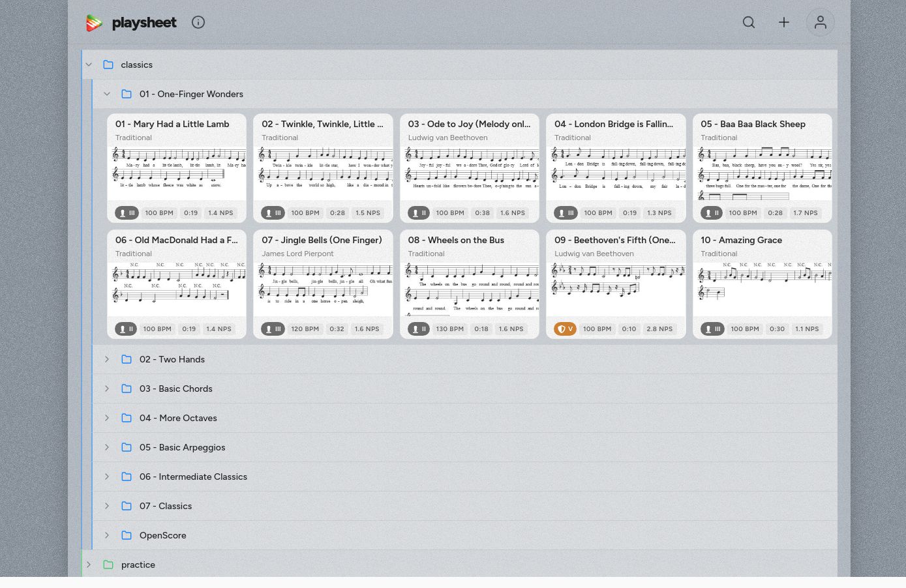This screenshot has height=588, width=906.
Task: Click the orange level V badge
Action: [x=565, y=329]
